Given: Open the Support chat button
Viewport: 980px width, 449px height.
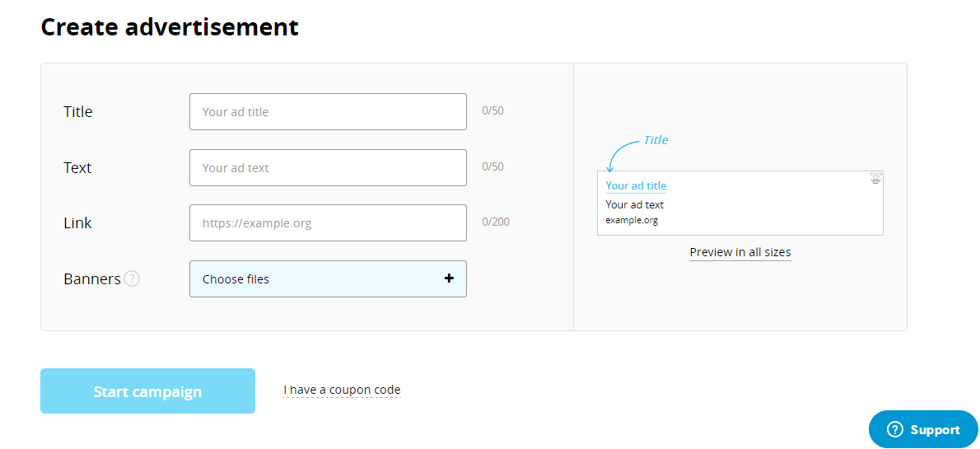Looking at the screenshot, I should (x=923, y=430).
